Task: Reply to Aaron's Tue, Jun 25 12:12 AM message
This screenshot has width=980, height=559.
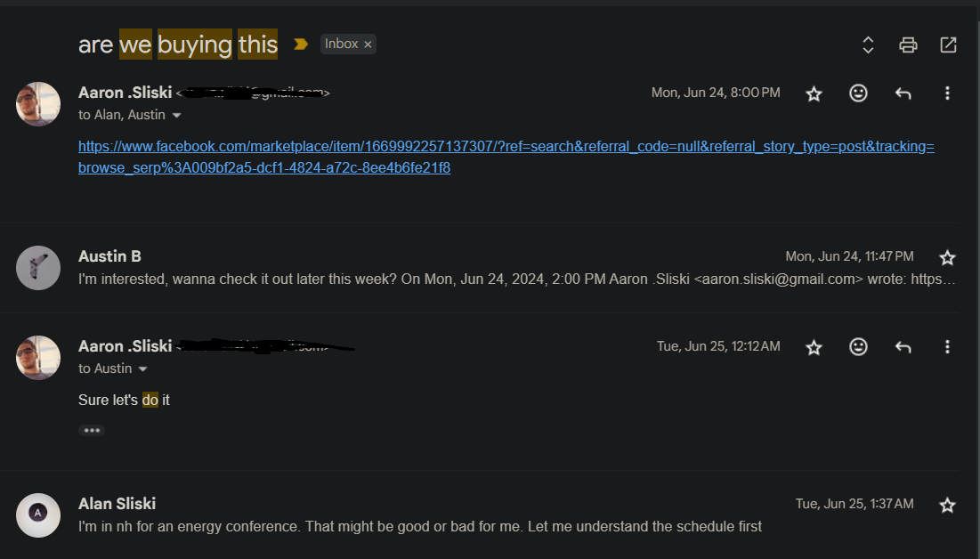Action: (x=903, y=346)
